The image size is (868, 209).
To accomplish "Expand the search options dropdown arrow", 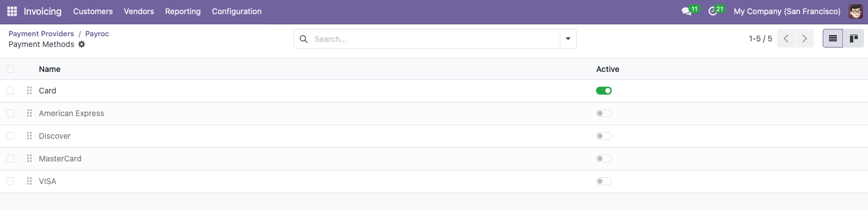I will click(568, 39).
